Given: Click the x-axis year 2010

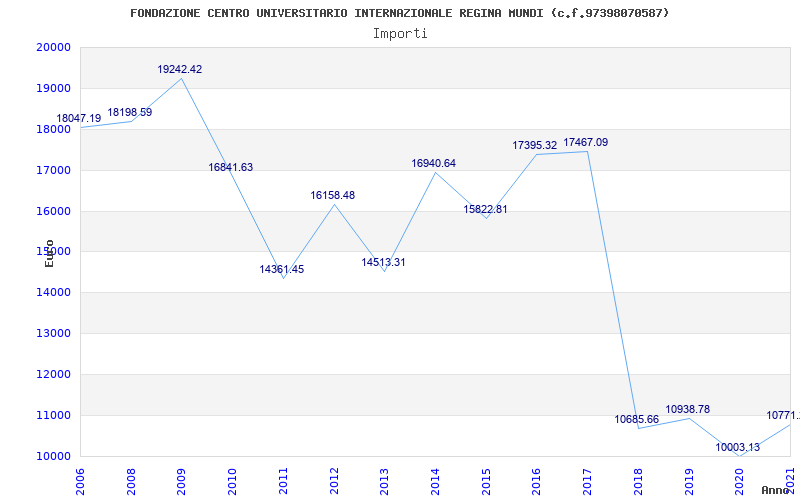Looking at the screenshot, I should click(233, 481).
